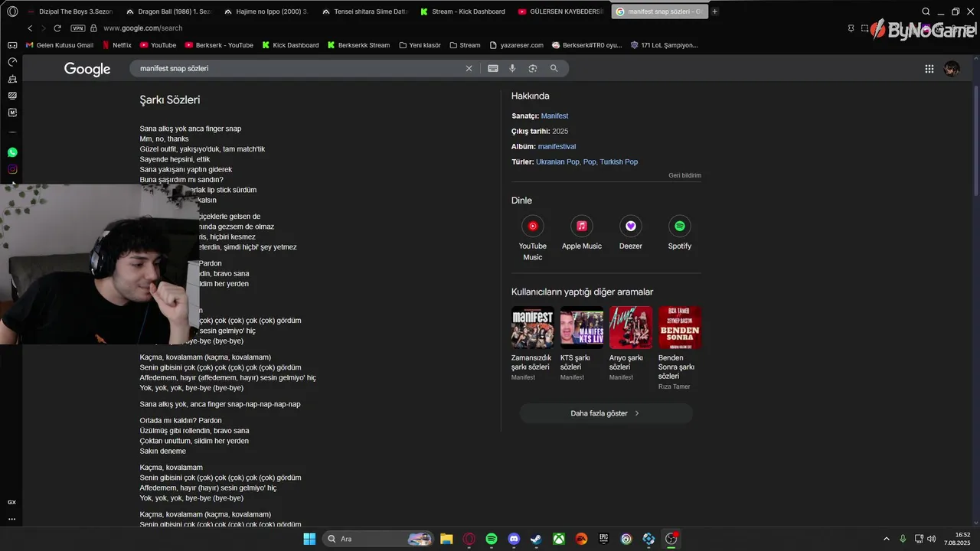Open Kick Dashboard bookmark

(290, 45)
